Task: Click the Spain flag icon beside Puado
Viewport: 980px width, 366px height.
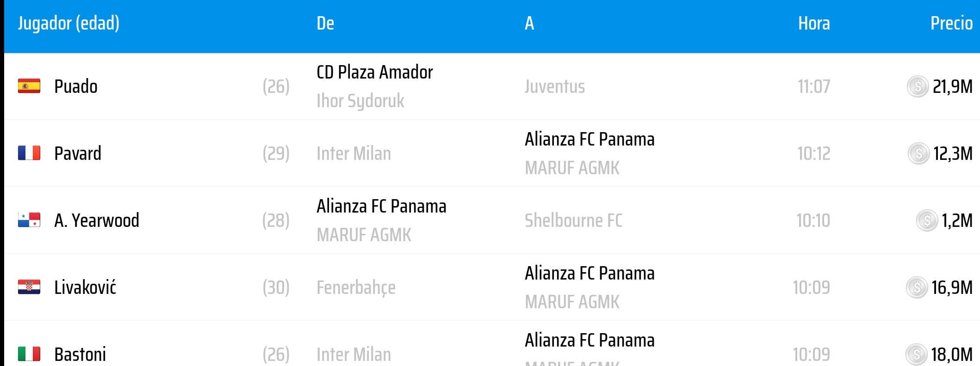Action: (29, 86)
